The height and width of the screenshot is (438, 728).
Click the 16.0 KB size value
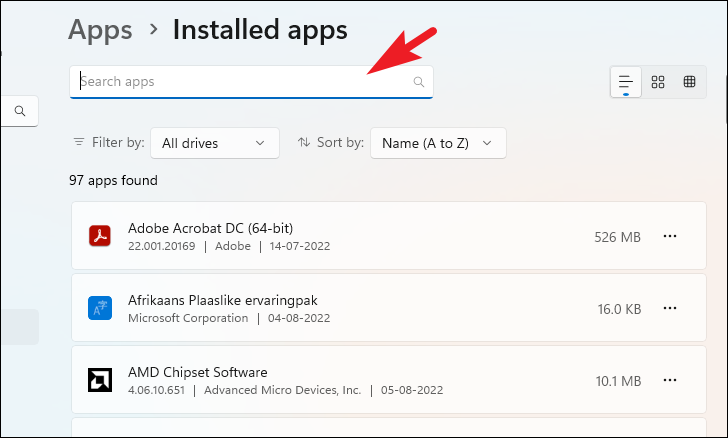pos(619,309)
